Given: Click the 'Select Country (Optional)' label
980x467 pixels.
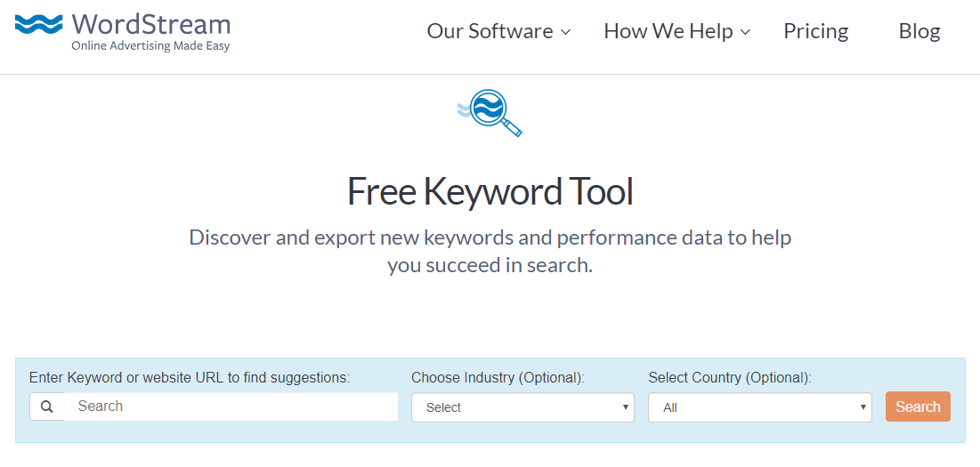Looking at the screenshot, I should tap(730, 378).
